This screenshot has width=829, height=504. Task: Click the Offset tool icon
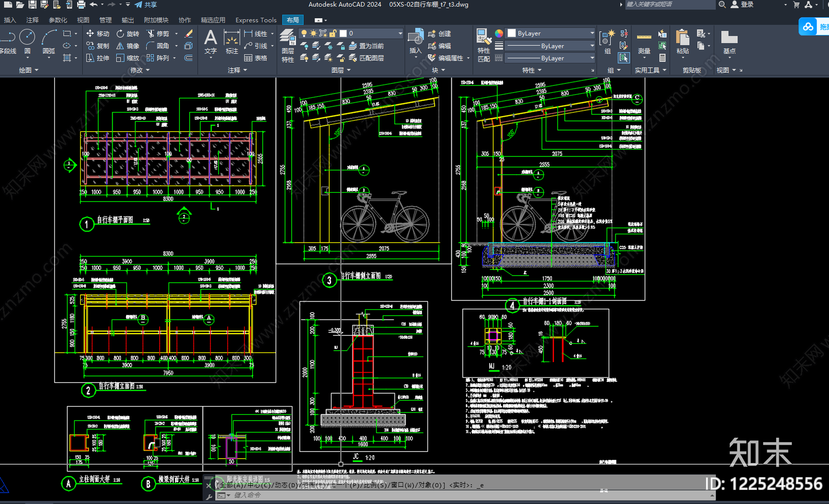tap(189, 58)
